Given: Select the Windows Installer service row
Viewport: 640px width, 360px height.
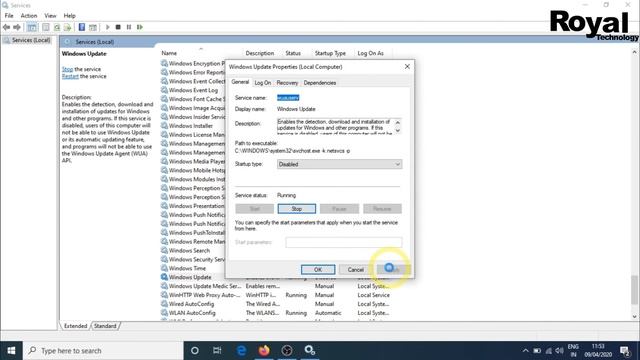Looking at the screenshot, I should [x=191, y=126].
